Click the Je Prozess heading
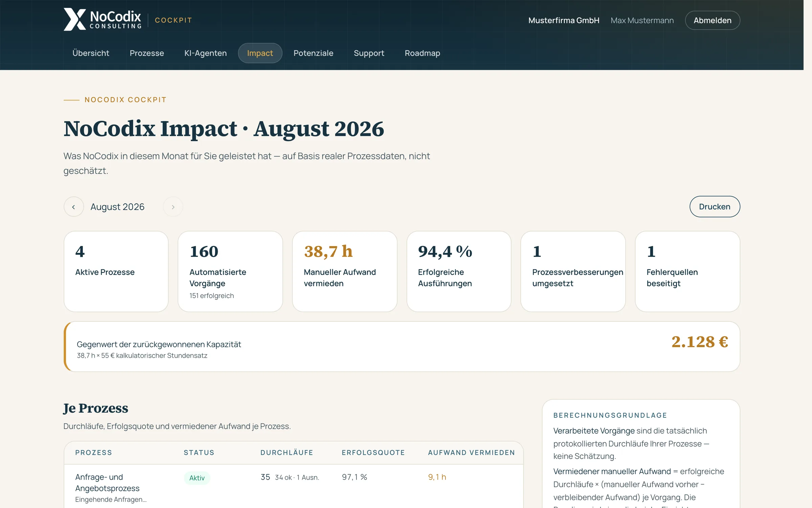 click(x=96, y=408)
